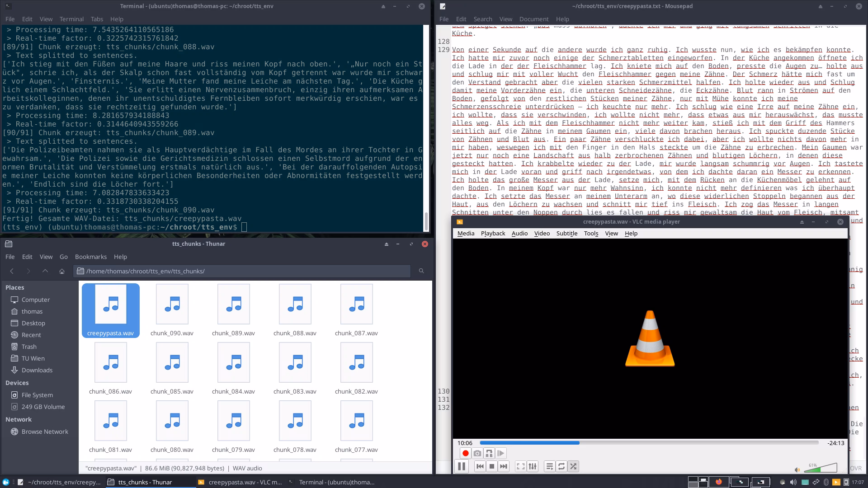Open Mousepad Document menu
Screen dimensions: 868x488
[x=533, y=19]
